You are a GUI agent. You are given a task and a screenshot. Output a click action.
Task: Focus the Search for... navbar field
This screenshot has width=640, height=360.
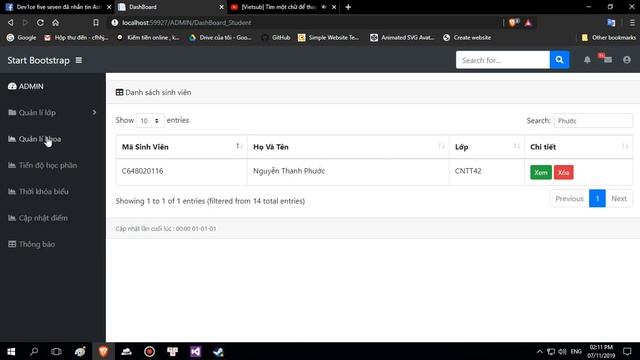pyautogui.click(x=503, y=60)
